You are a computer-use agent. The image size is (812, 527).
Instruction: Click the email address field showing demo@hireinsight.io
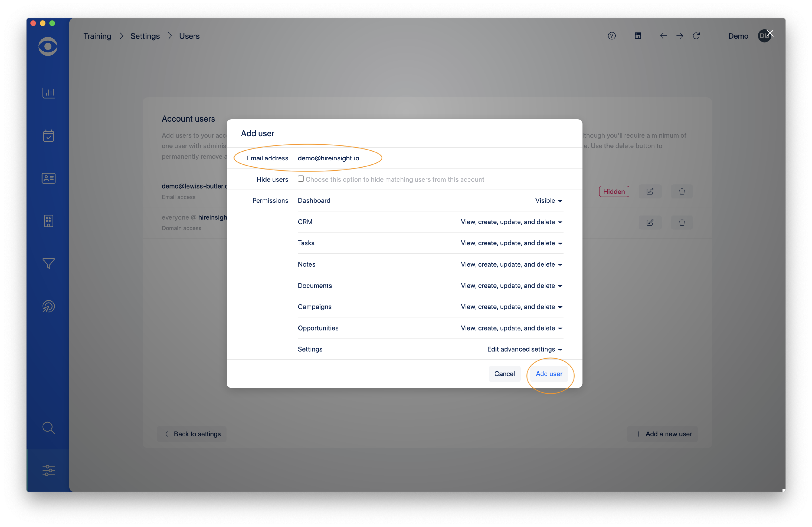coord(328,158)
